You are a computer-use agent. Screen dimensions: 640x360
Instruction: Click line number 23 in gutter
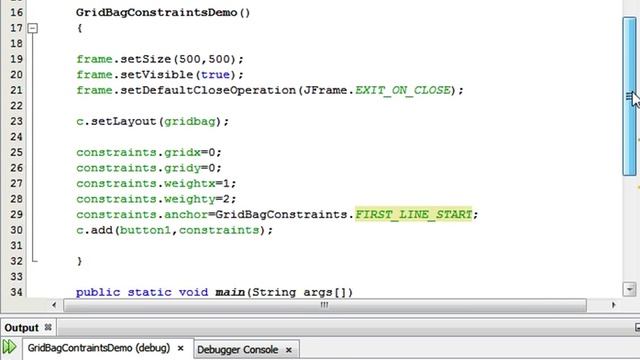[x=16, y=122]
